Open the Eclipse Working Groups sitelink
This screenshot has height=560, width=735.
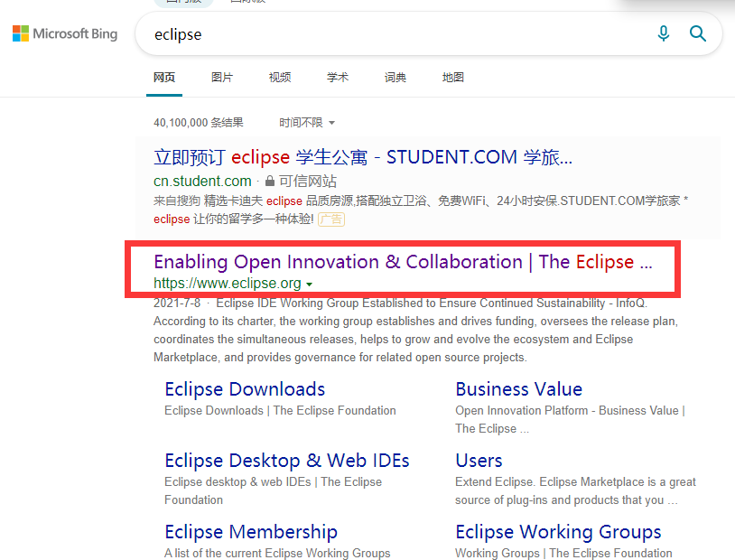pos(558,532)
